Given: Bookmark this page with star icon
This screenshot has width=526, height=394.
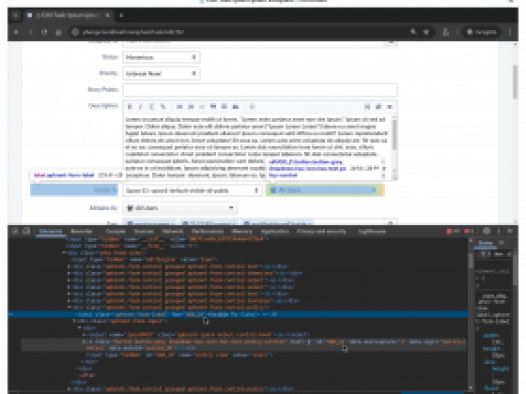Looking at the screenshot, I should click(x=426, y=32).
